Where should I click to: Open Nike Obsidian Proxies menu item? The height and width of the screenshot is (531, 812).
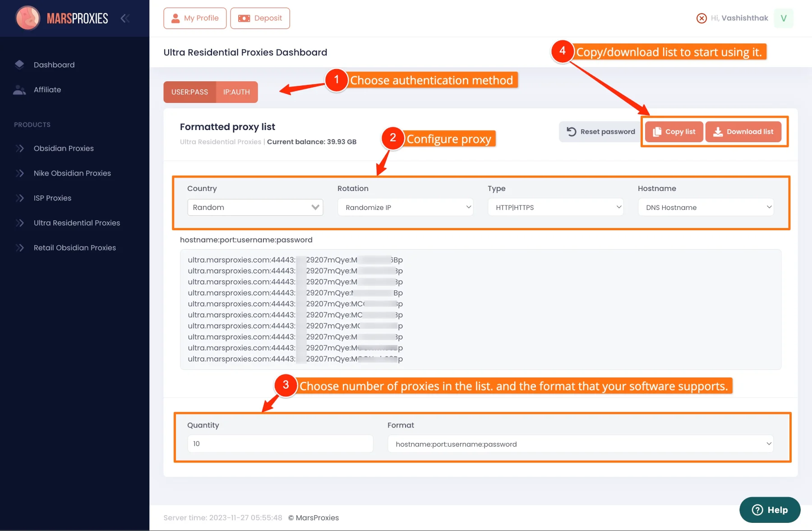click(72, 173)
